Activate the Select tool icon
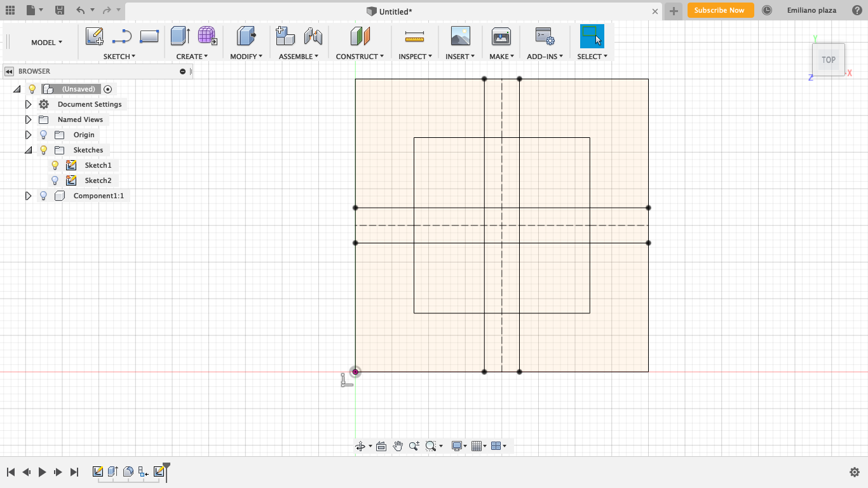 592,36
